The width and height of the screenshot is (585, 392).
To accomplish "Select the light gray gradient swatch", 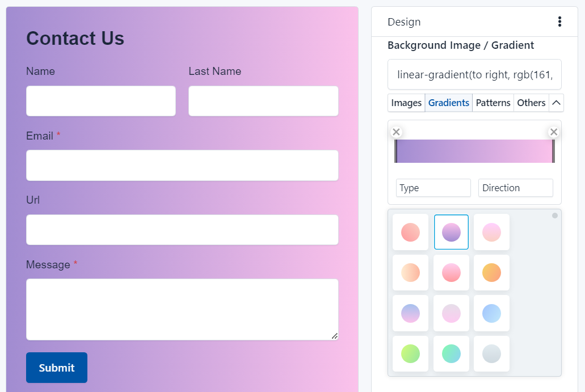I will click(x=491, y=353).
